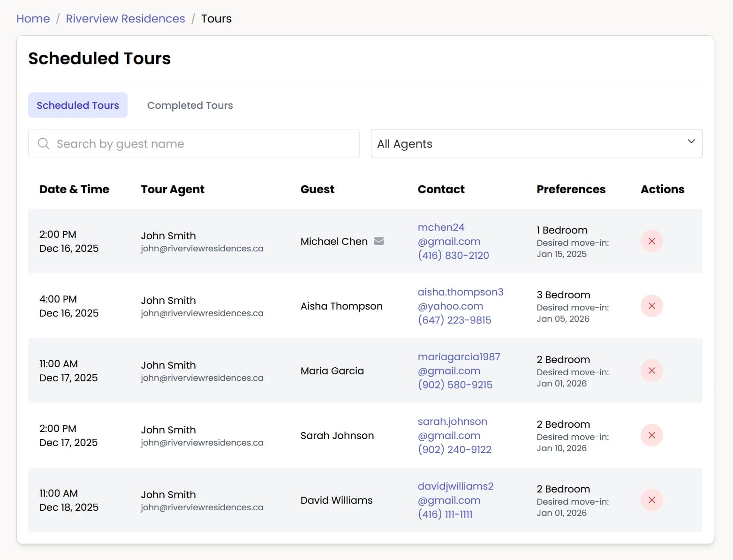Open aisha.thompson3 yahoo email link
733x560 pixels.
click(460, 299)
